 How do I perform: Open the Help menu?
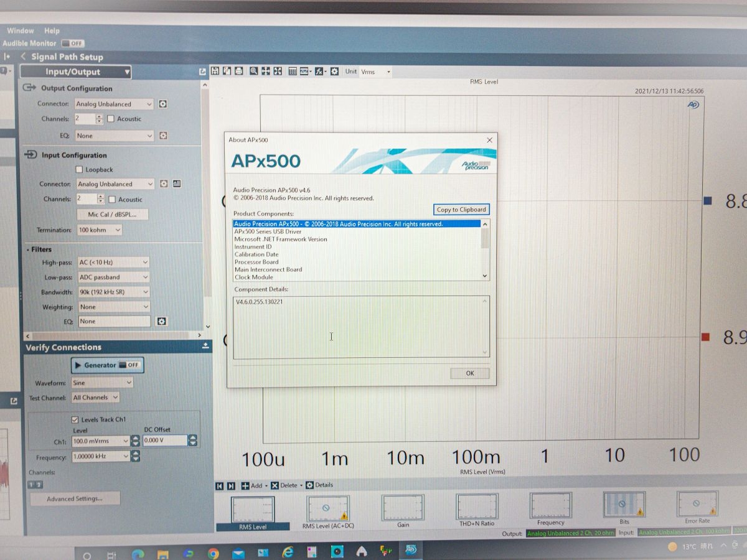pos(52,30)
